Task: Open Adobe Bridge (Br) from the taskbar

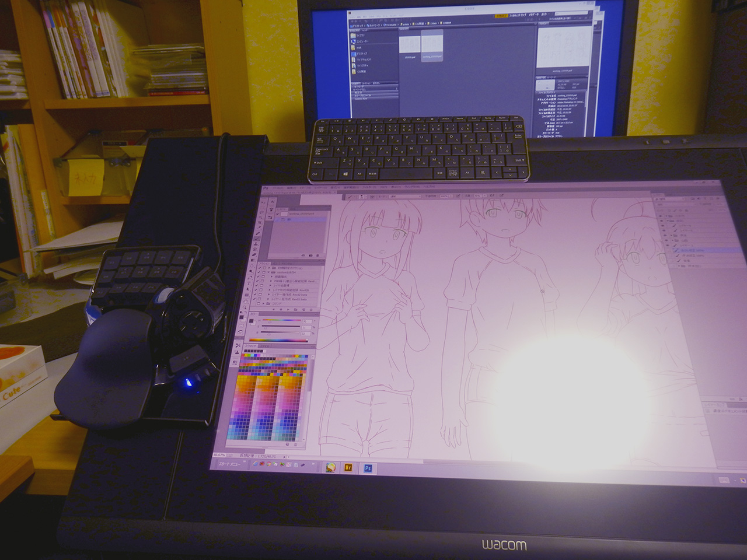Action: click(348, 467)
